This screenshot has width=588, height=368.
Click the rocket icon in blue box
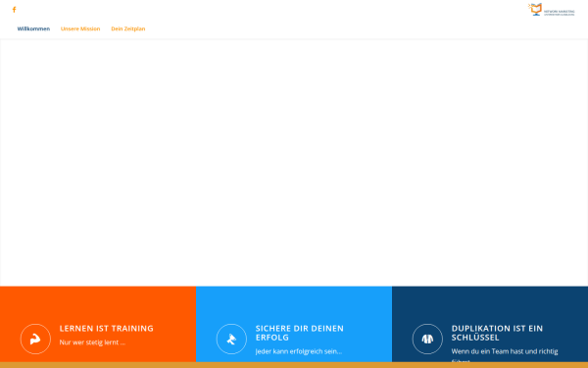pyautogui.click(x=231, y=339)
